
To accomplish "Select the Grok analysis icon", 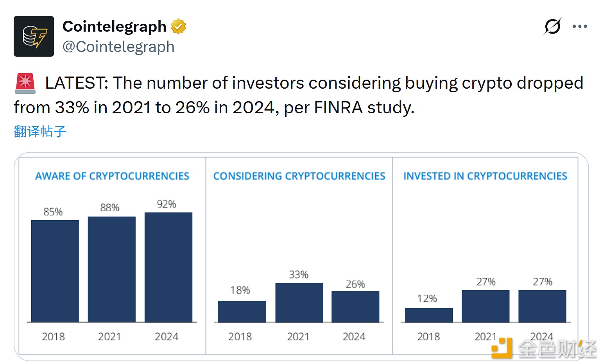I will tap(552, 26).
